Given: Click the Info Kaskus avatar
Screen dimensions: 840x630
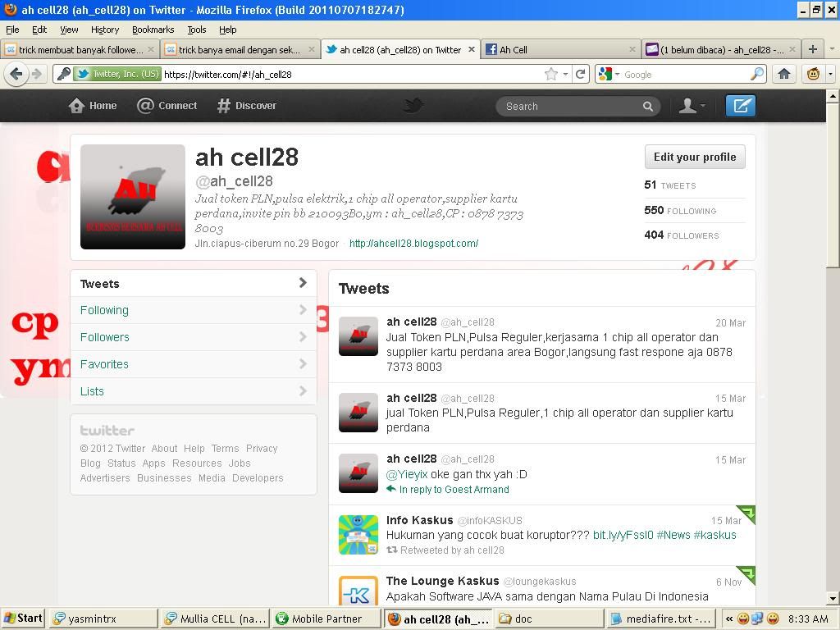Looking at the screenshot, I should tap(358, 535).
